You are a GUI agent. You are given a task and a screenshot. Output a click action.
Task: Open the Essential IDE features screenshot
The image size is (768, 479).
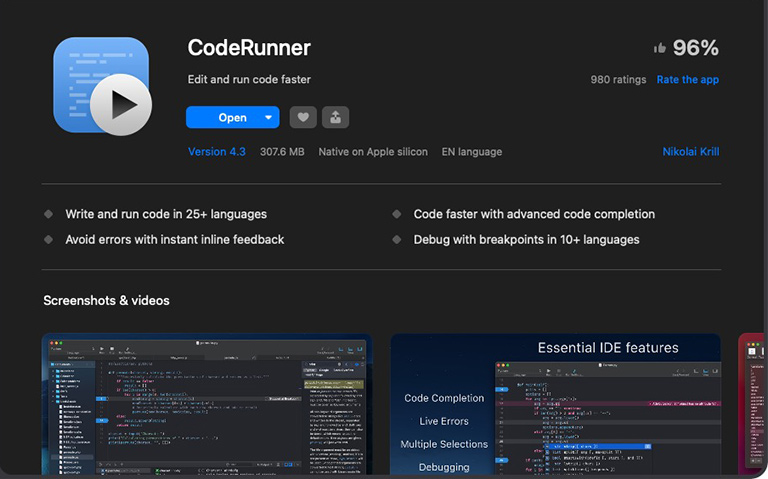tap(555, 405)
